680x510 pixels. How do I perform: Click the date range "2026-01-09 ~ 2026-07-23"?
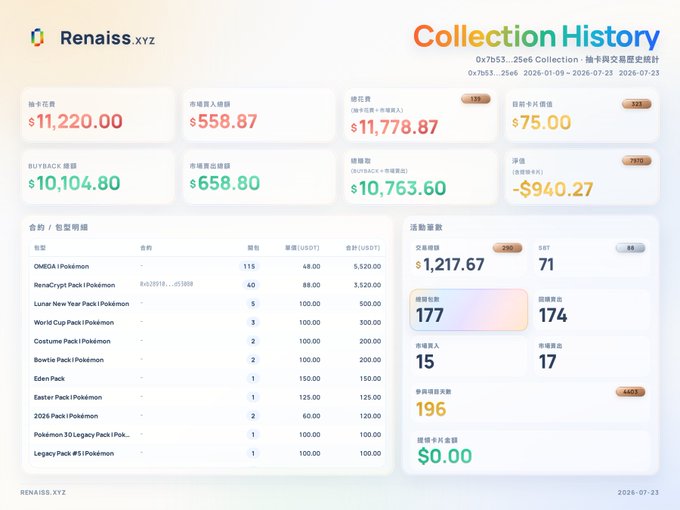[568, 73]
